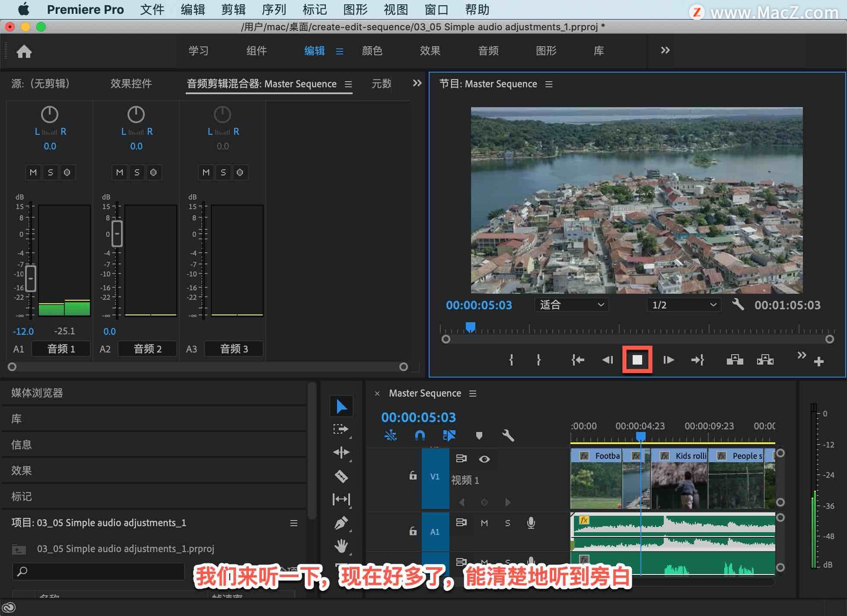Enable Snap in the timeline
Viewport: 847px width, 616px height.
tap(420, 436)
